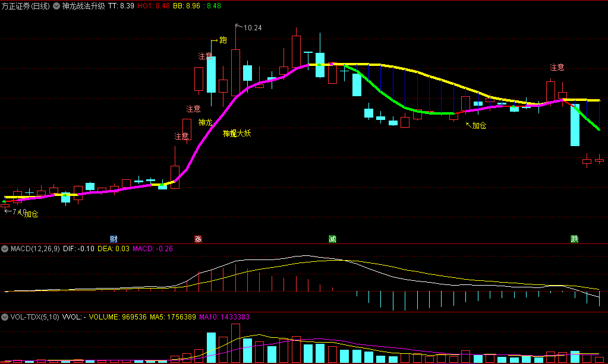Select the 方正证券(日线) stock title

click(26, 6)
